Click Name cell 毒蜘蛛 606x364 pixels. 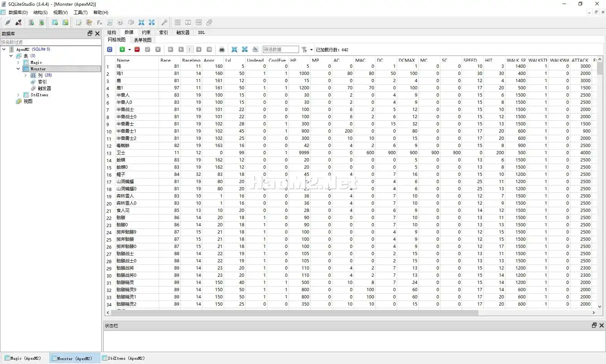(137, 146)
